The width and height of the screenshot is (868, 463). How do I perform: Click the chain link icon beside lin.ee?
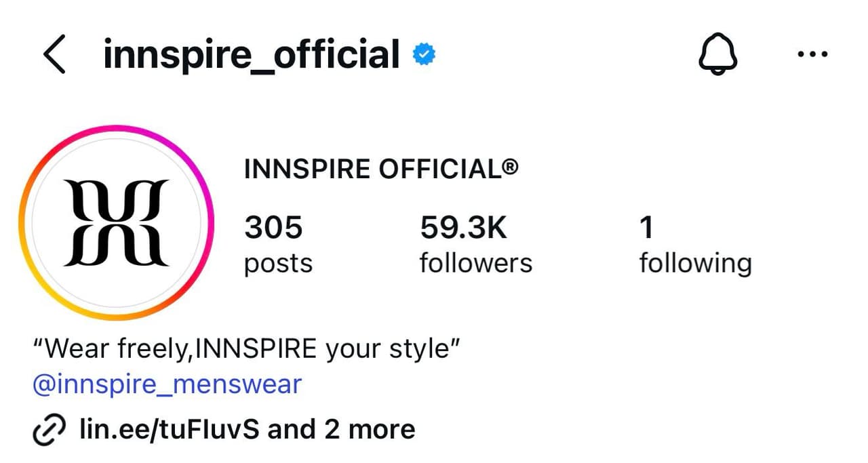point(50,430)
